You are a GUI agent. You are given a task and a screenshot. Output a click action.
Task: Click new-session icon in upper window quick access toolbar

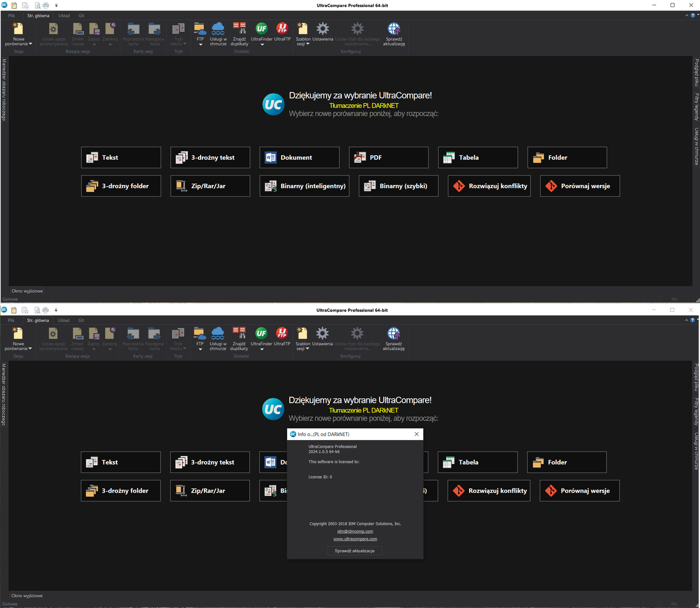(x=14, y=5)
